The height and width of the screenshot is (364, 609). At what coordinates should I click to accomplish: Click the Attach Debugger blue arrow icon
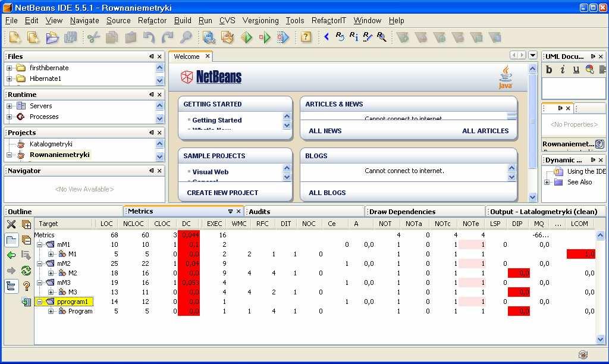coord(283,37)
